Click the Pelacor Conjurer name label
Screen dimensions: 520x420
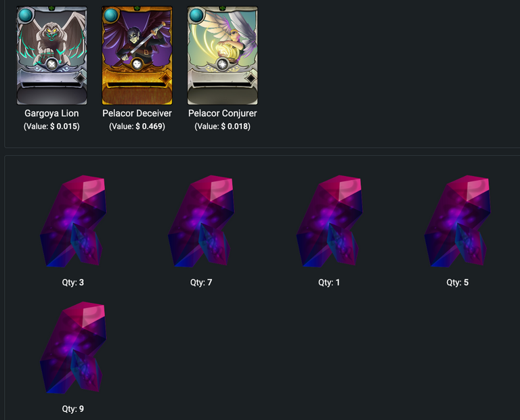coord(223,113)
